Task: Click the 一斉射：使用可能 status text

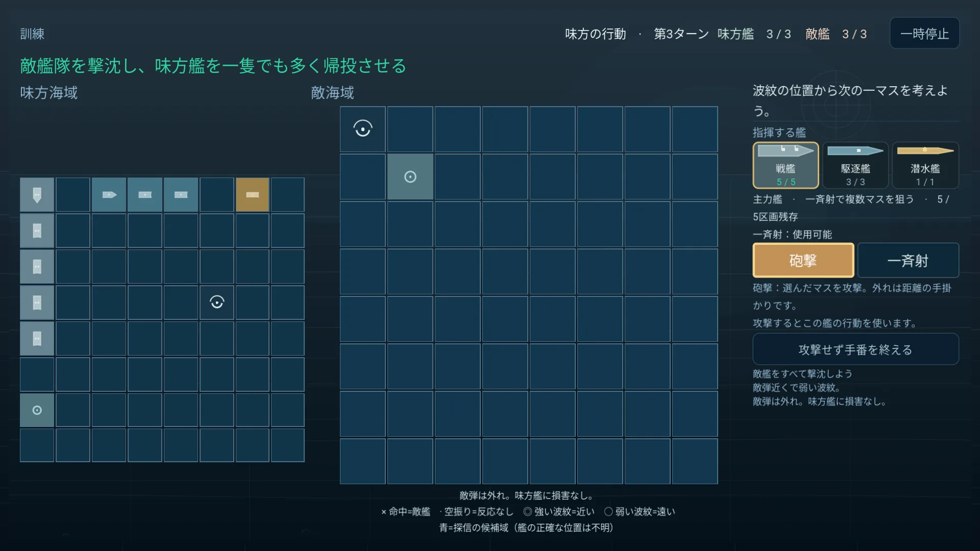Action: [792, 235]
